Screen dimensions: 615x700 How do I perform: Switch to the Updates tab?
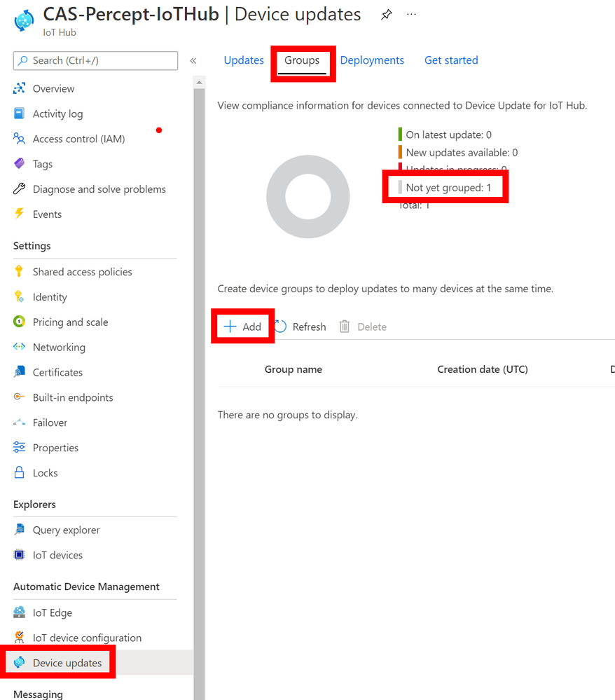point(244,60)
